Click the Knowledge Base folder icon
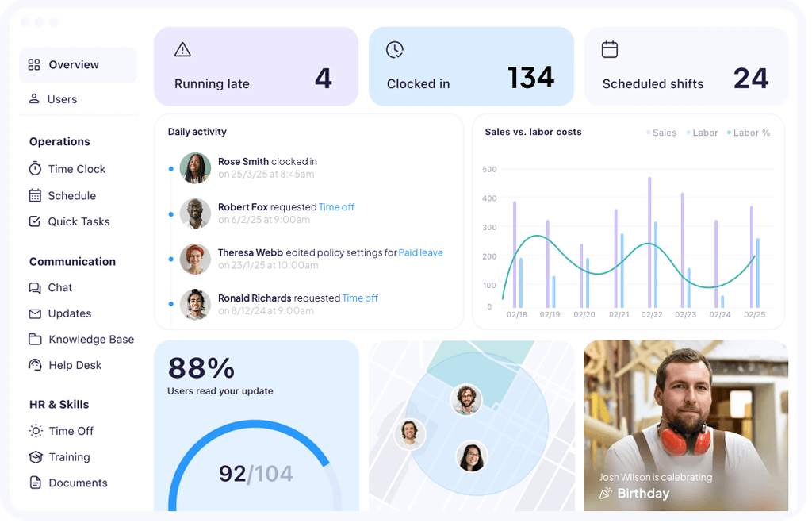 (35, 339)
